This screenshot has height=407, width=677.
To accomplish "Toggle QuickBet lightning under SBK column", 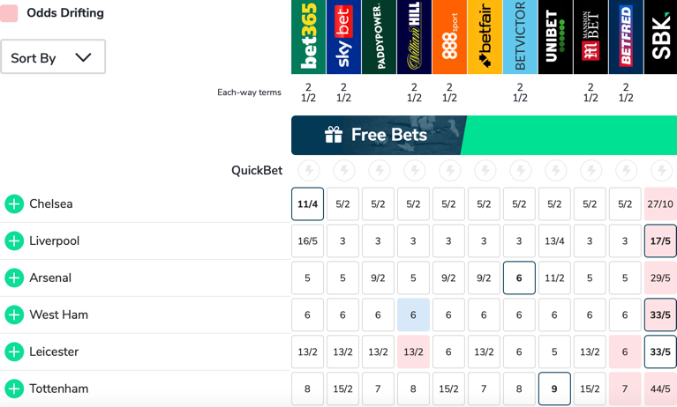I will point(659,170).
